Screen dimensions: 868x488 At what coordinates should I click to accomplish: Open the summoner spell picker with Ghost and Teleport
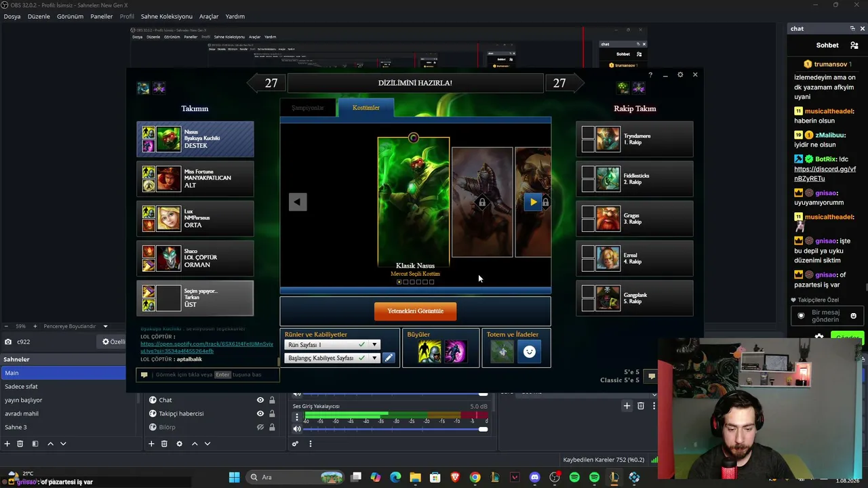pyautogui.click(x=442, y=352)
